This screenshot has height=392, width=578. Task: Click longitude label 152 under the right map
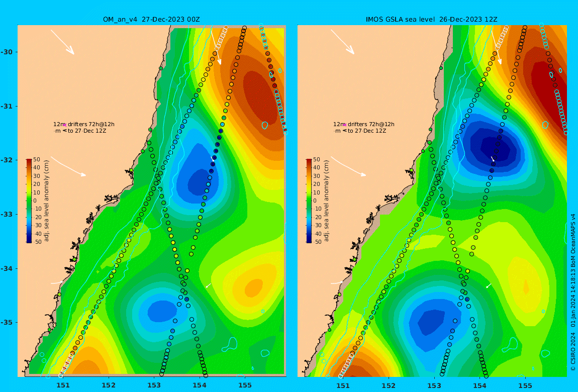pos(389,385)
